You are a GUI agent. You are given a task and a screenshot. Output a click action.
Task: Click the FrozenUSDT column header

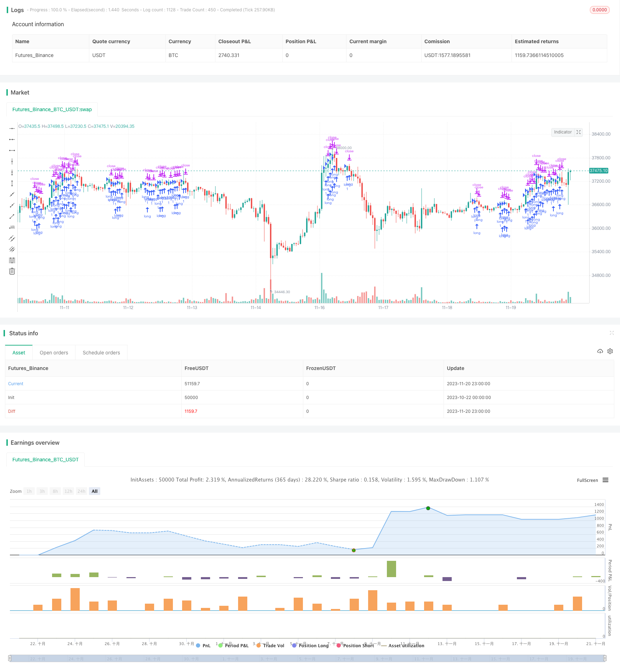click(321, 368)
